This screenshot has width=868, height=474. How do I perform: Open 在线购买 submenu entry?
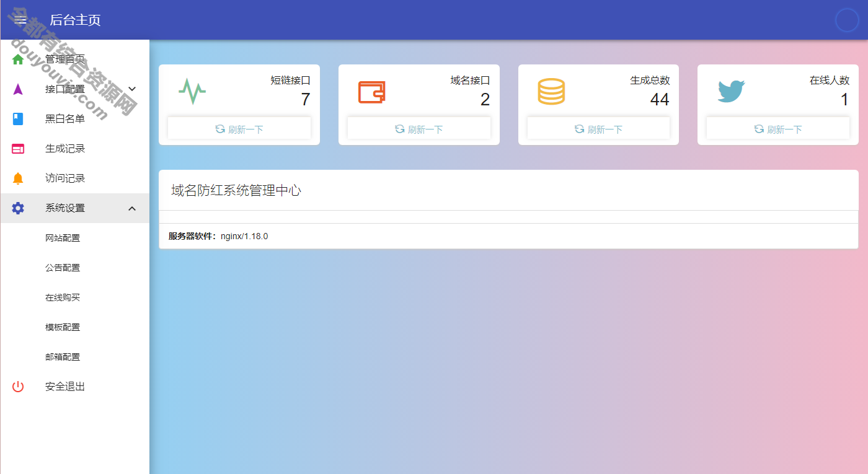point(74,297)
